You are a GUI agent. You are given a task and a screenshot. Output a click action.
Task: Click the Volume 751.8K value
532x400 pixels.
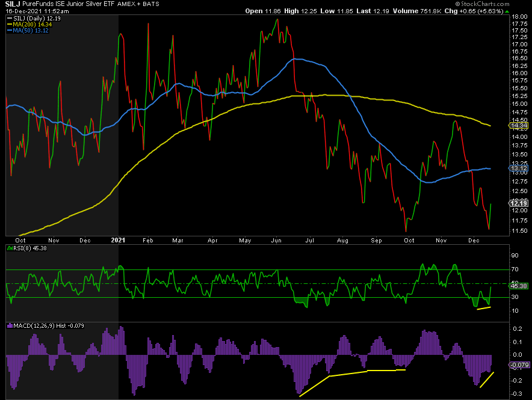[x=417, y=11]
